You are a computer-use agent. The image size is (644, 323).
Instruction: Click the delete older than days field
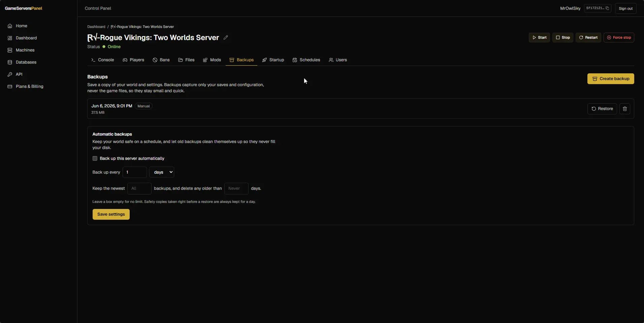click(x=236, y=188)
